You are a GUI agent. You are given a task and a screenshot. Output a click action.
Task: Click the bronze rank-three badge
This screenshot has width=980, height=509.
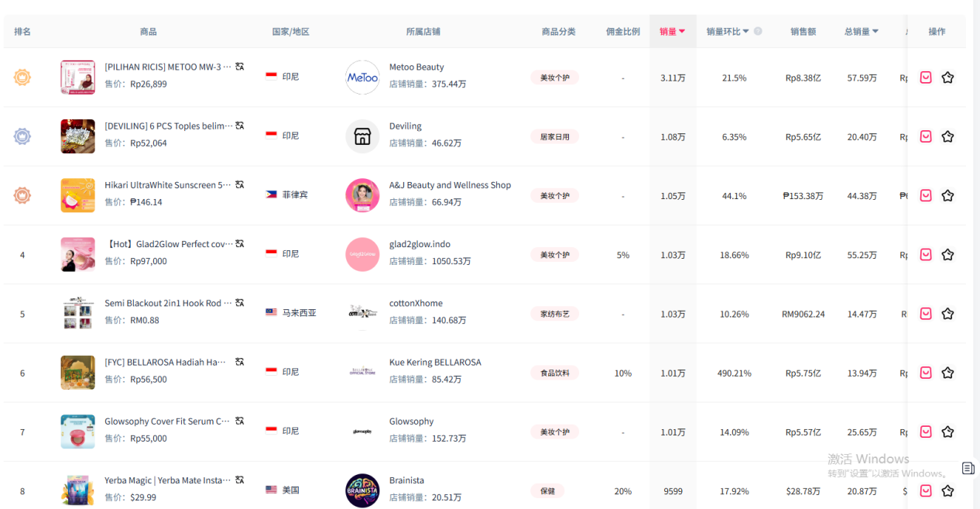[x=22, y=195]
